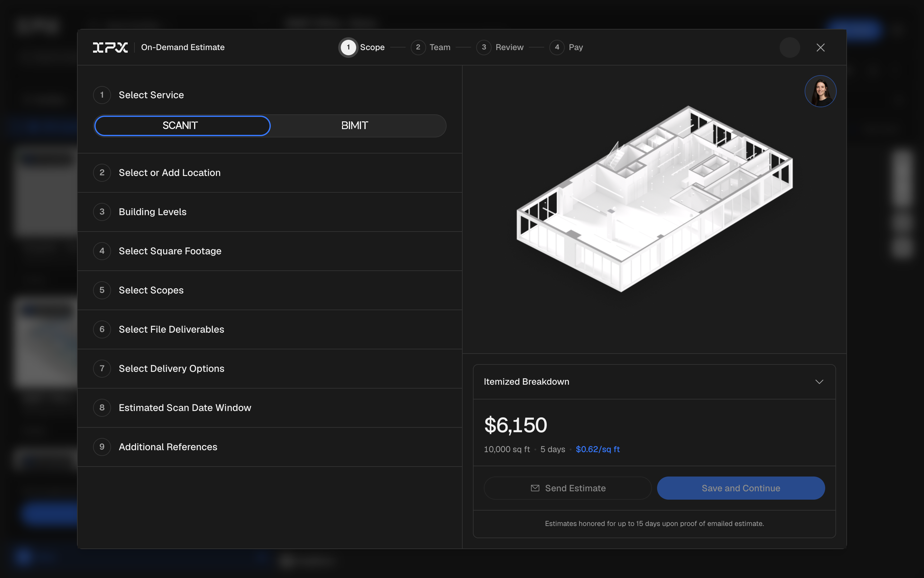Expand Select File Deliverables section
The height and width of the screenshot is (578, 924).
269,329
